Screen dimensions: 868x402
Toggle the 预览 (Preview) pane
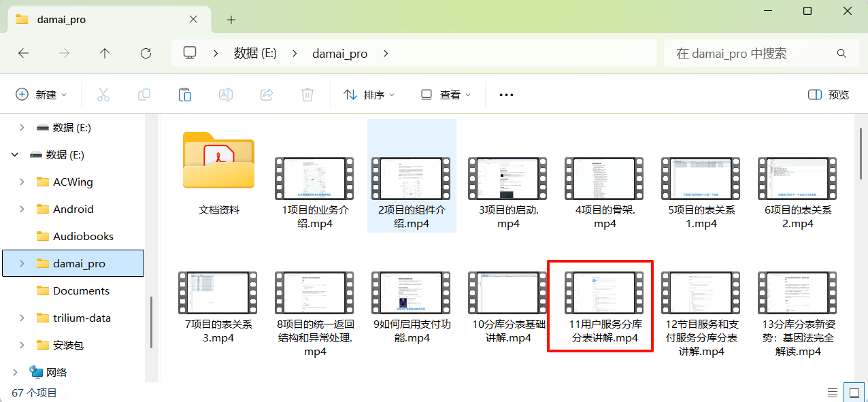(829, 95)
